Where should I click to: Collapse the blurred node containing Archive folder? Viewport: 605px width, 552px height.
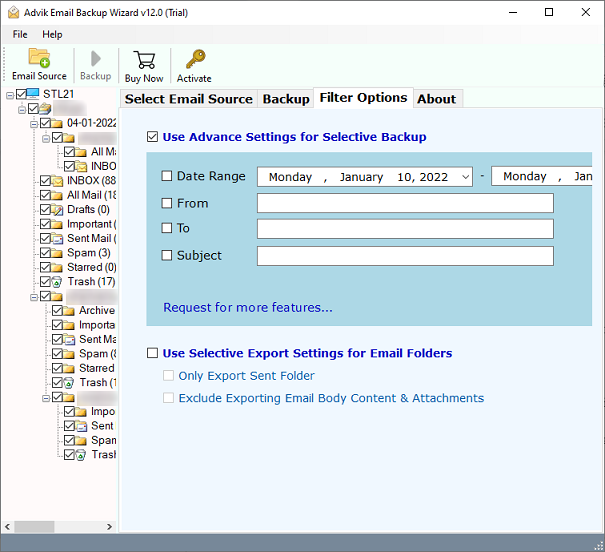coord(34,297)
